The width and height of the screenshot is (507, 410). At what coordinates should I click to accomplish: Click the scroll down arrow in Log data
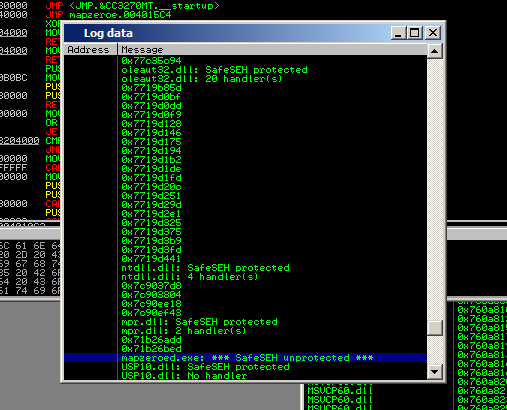tap(435, 372)
